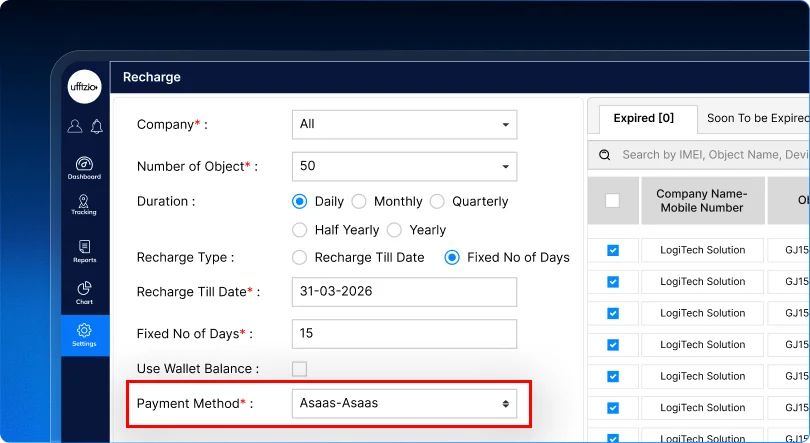Select the Daily duration option
The image size is (810, 443).
click(x=300, y=201)
